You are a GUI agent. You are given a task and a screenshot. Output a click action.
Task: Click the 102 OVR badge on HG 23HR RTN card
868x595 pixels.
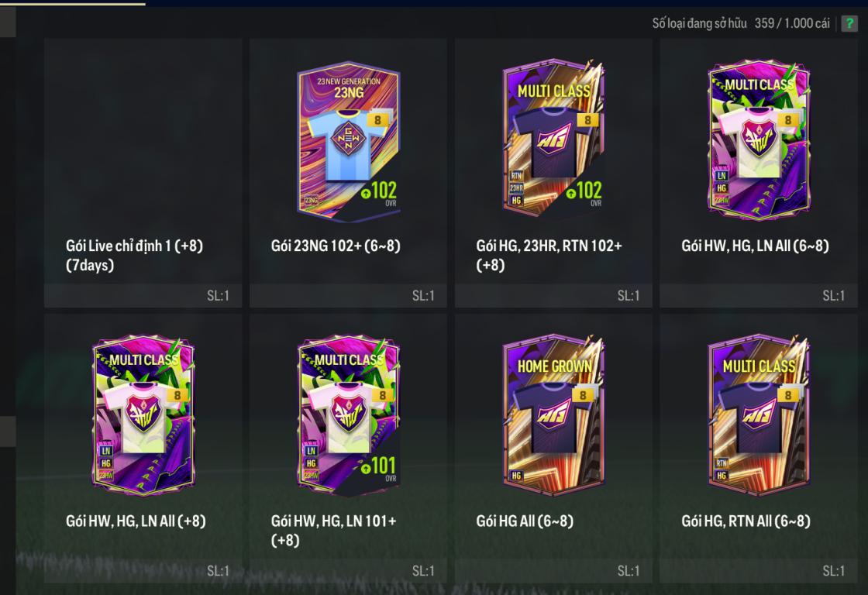(584, 193)
